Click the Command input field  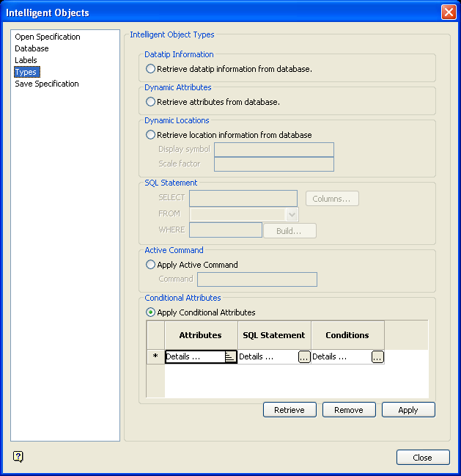(257, 279)
